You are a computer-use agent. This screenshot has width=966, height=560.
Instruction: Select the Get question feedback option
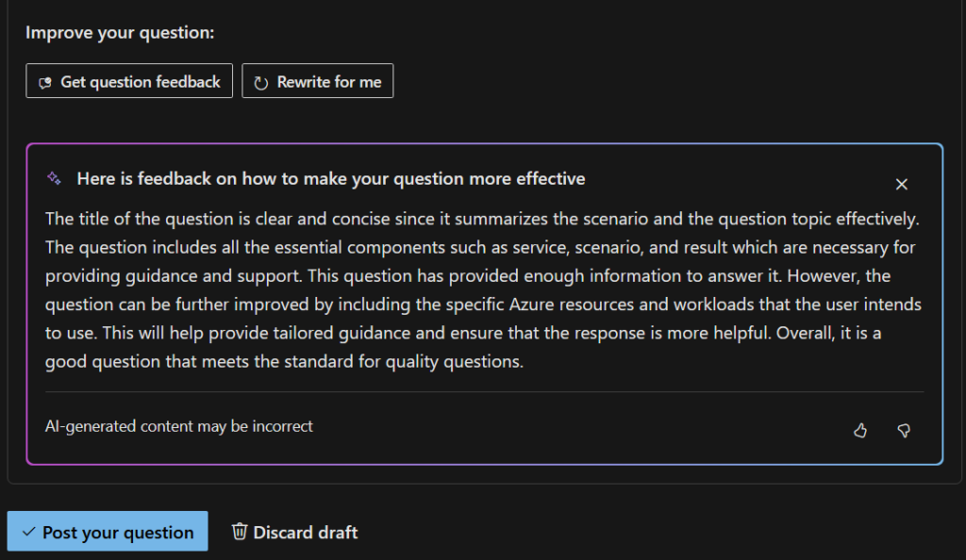click(128, 80)
